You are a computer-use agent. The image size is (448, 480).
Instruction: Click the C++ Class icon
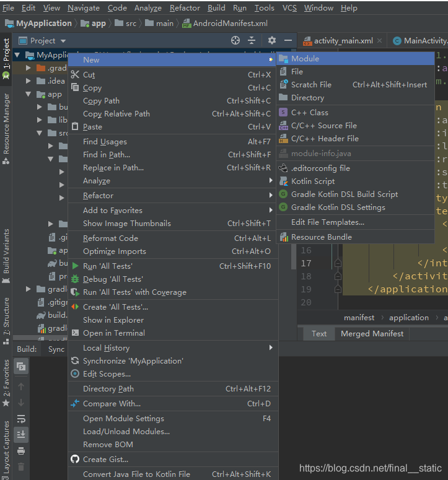pyautogui.click(x=283, y=112)
